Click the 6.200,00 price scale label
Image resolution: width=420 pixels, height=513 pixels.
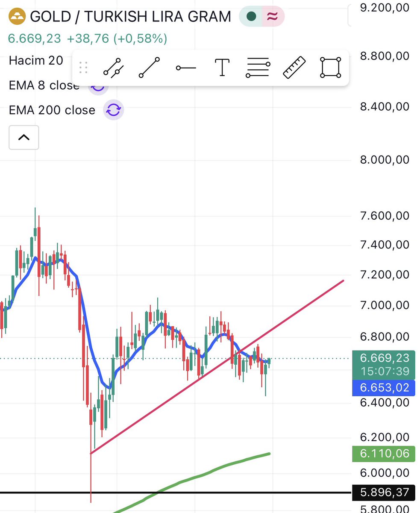coord(385,437)
